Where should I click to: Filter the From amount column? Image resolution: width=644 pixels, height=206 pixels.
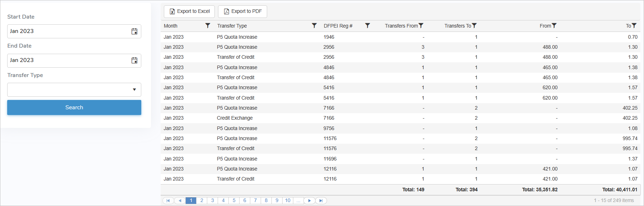(x=554, y=26)
